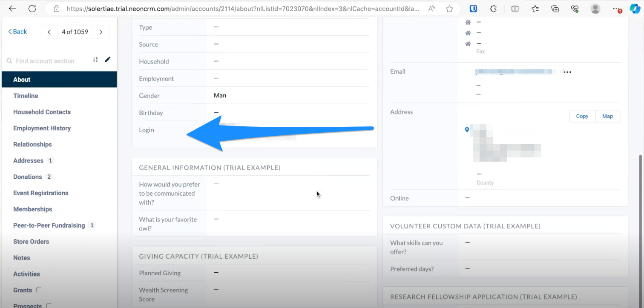This screenshot has width=644, height=308.
Task: Open the Extensions puzzle icon
Action: [x=494, y=9]
